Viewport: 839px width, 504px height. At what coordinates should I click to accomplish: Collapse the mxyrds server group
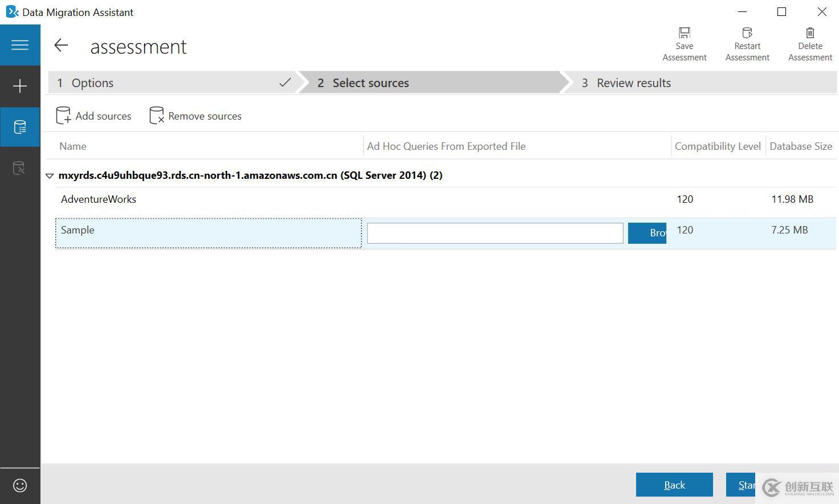50,176
